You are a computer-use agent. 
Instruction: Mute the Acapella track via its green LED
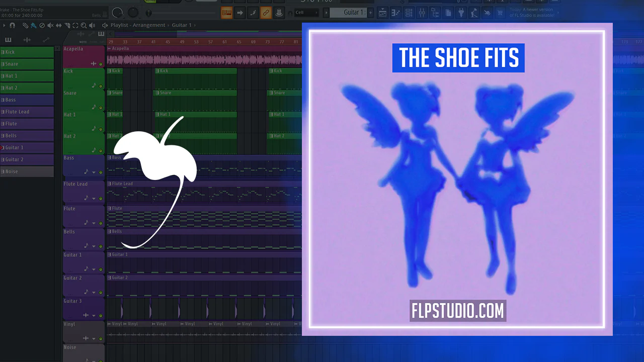(101, 64)
